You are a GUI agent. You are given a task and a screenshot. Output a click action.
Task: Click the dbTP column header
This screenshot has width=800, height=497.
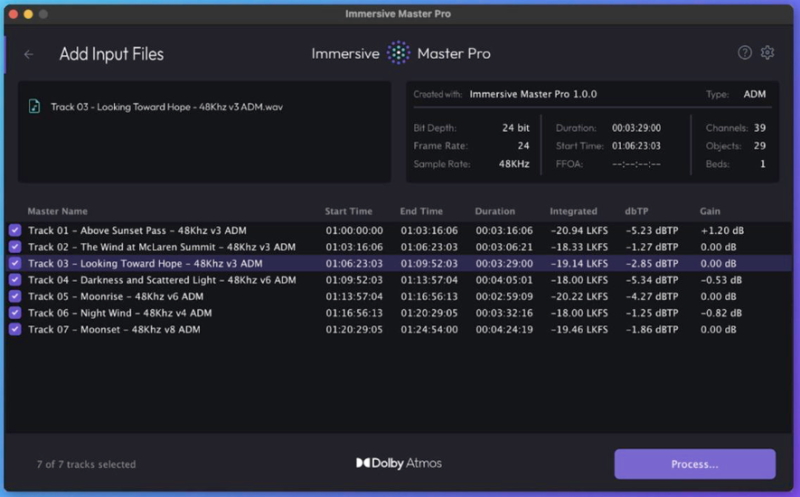636,211
